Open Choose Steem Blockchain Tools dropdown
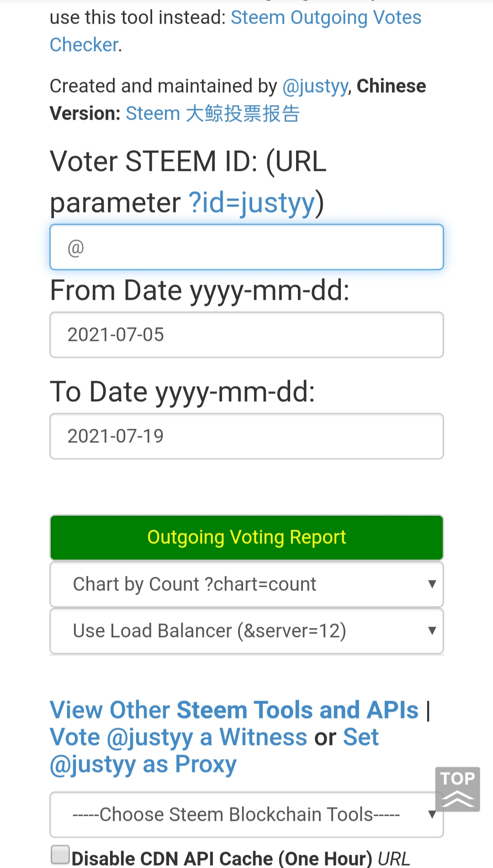The image size is (493, 868). click(246, 815)
